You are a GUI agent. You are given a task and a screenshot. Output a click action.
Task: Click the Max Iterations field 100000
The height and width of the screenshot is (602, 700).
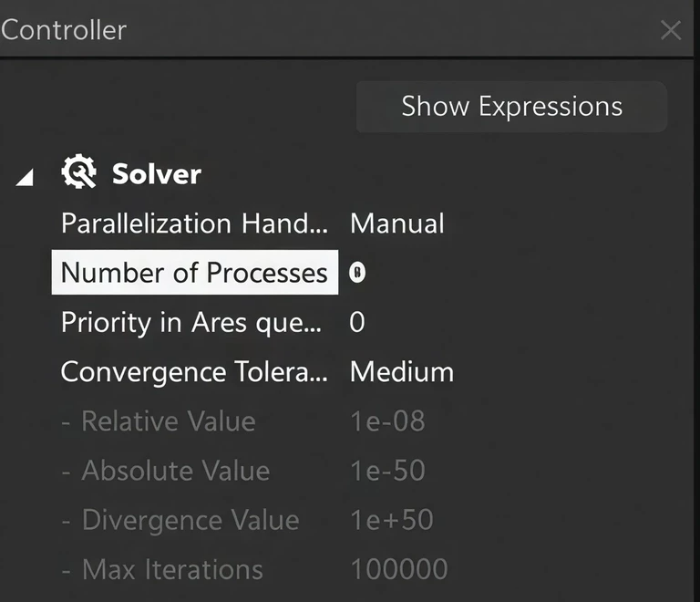[x=399, y=570]
